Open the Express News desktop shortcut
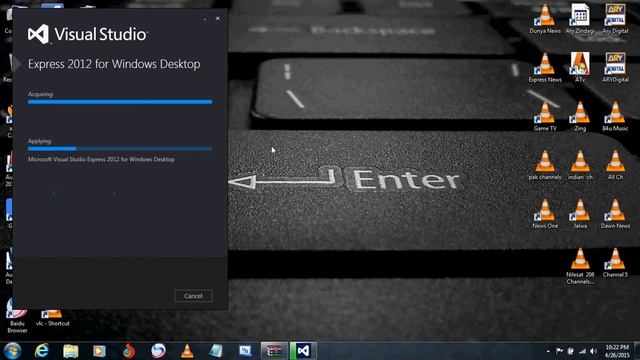 point(545,68)
